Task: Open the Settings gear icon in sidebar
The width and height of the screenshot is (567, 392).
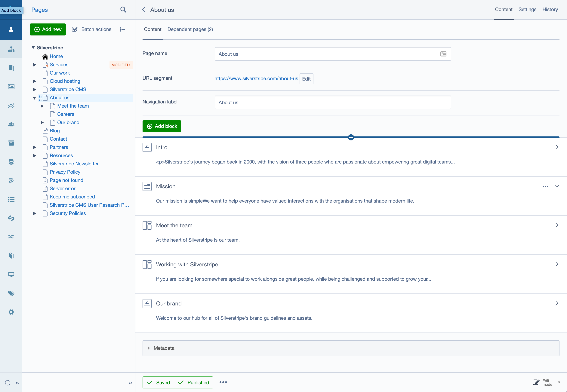Action: coord(11,312)
